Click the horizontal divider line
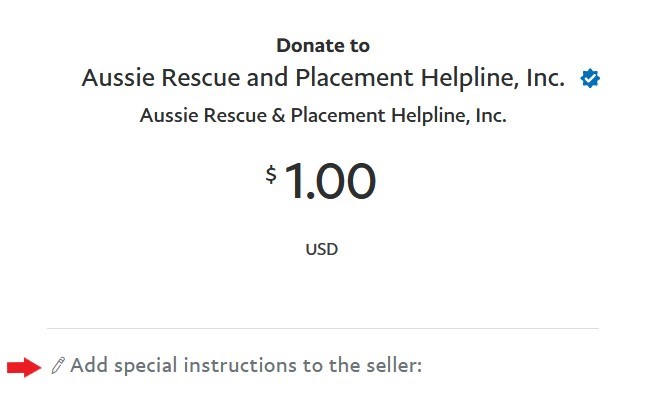The image size is (648, 417). (x=322, y=328)
